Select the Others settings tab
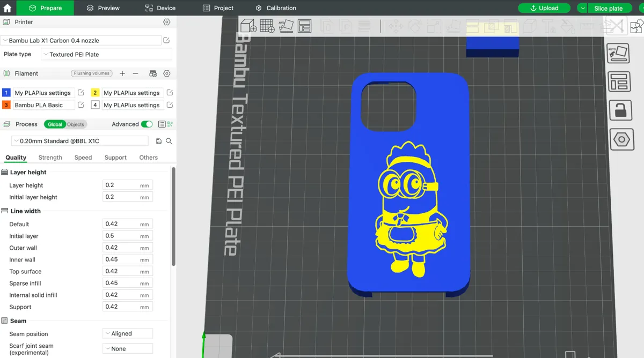The image size is (644, 358). 149,158
